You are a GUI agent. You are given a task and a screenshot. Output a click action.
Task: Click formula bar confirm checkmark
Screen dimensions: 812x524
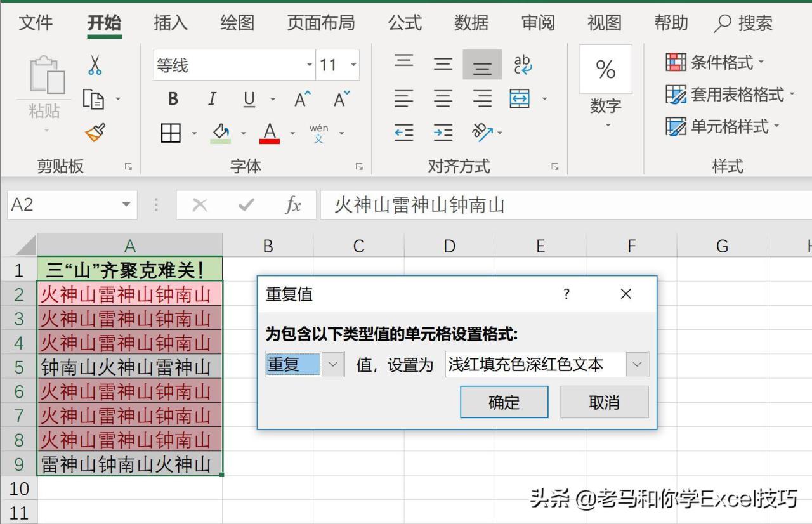(x=246, y=205)
